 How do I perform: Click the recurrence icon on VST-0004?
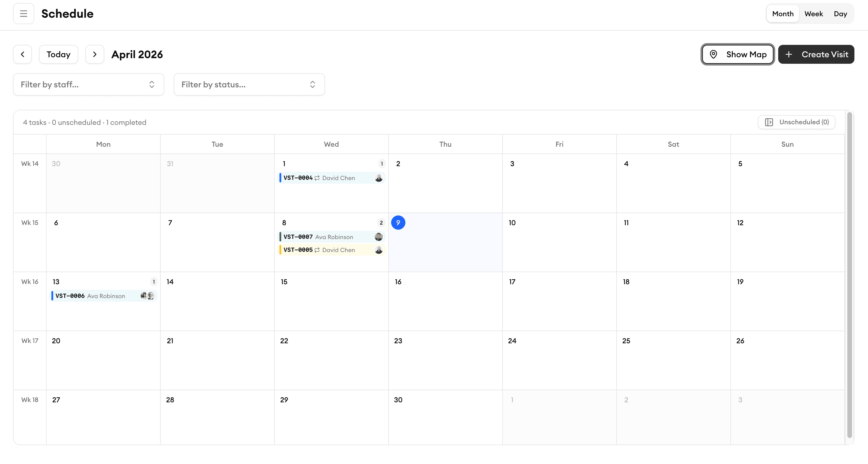pos(317,178)
